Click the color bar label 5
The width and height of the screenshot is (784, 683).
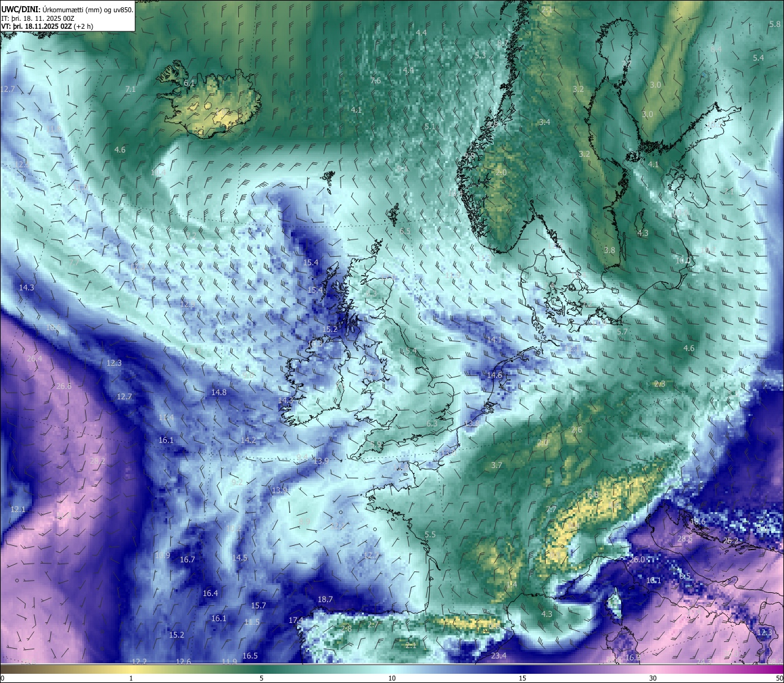262,678
